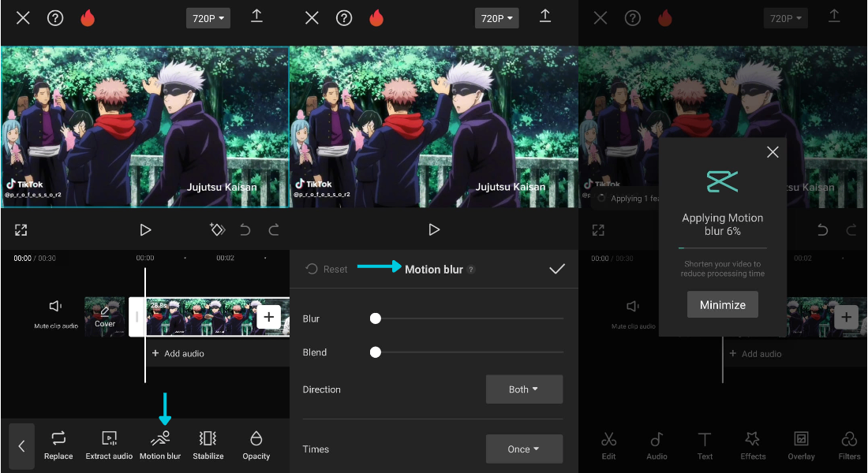Play the video in left panel
This screenshot has height=473, width=868.
(x=145, y=229)
